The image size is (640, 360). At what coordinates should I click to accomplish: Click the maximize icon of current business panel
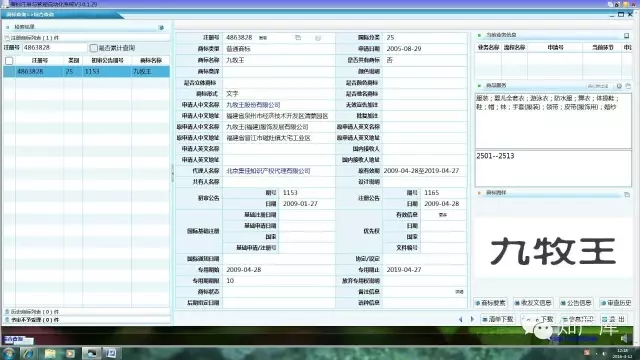[627, 36]
